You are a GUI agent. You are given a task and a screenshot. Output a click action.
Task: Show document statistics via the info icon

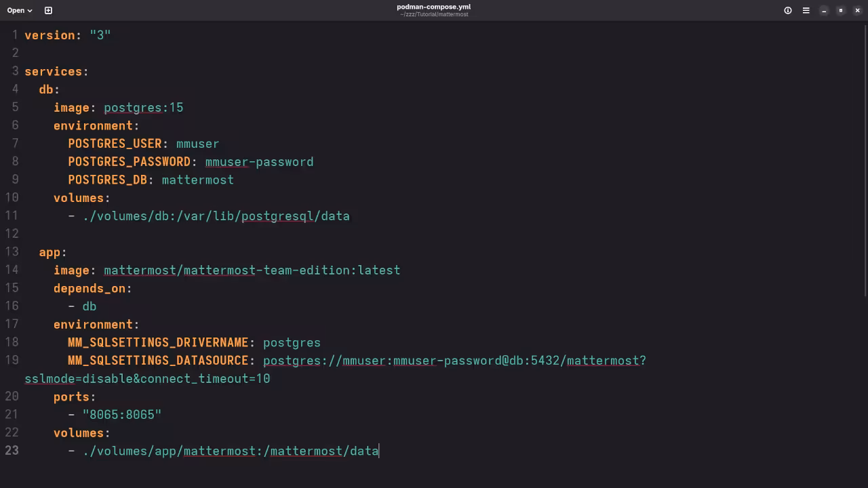click(x=787, y=10)
